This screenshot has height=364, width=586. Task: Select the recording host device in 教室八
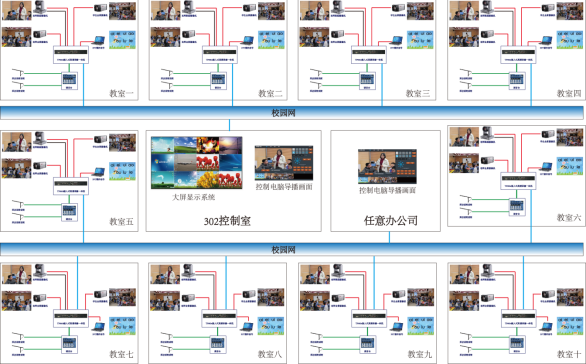(219, 316)
